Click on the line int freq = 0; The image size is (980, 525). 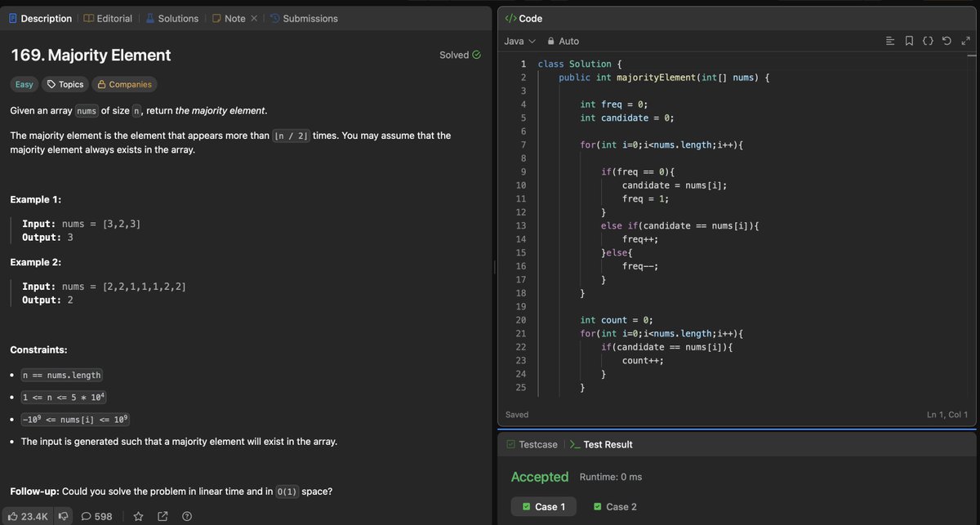tap(613, 105)
